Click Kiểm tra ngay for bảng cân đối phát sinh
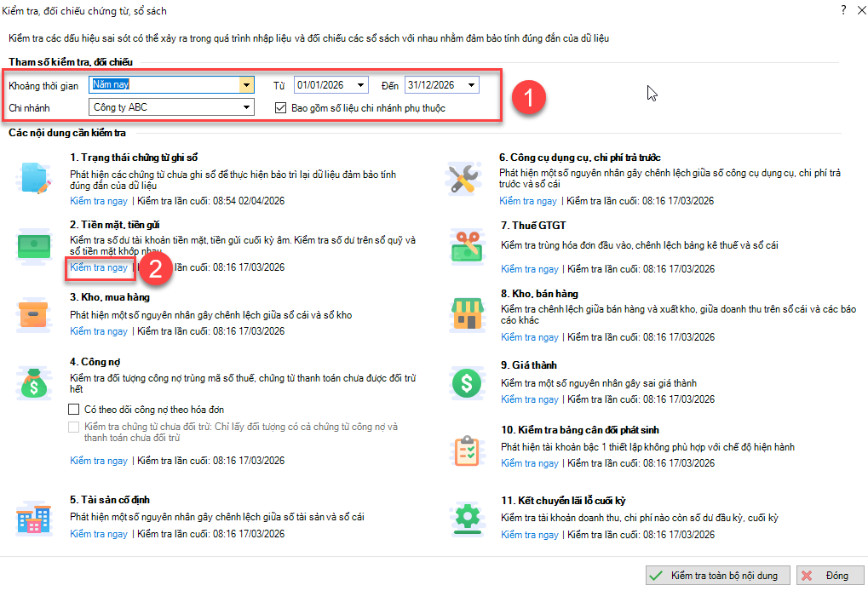Image resolution: width=868 pixels, height=591 pixels. point(530,463)
